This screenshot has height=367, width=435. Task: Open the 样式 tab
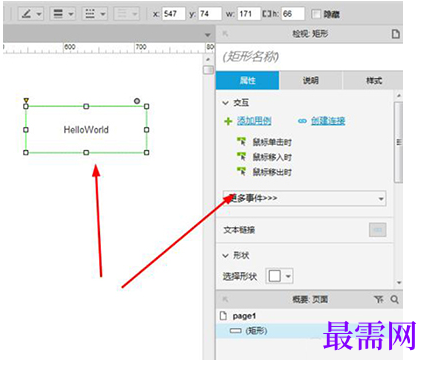tap(373, 80)
